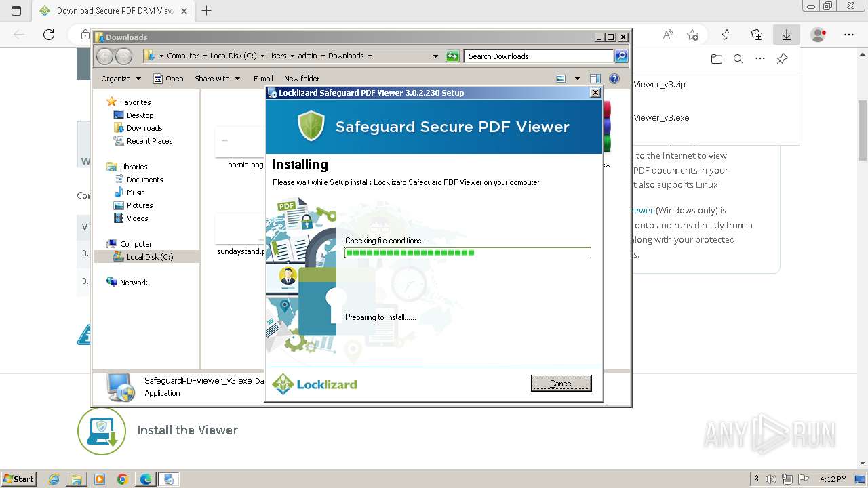The width and height of the screenshot is (868, 488).
Task: Open Edge Settings and more menu
Action: pyautogui.click(x=849, y=35)
